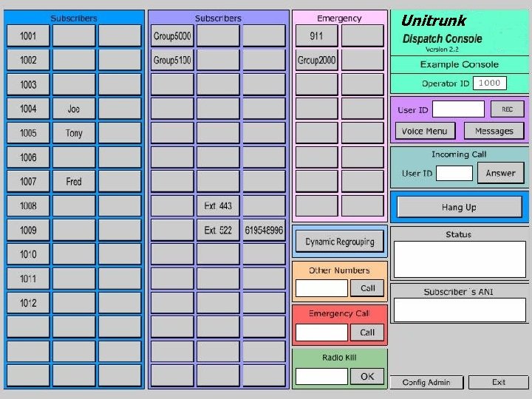Click OK in Radio Kill panel
The height and width of the screenshot is (399, 532).
click(367, 376)
